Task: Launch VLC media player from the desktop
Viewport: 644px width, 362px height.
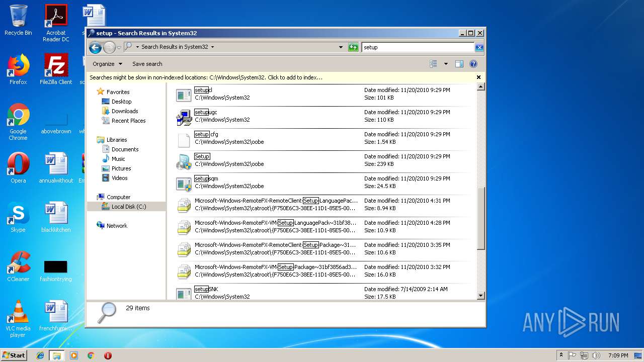Action: tap(18, 319)
